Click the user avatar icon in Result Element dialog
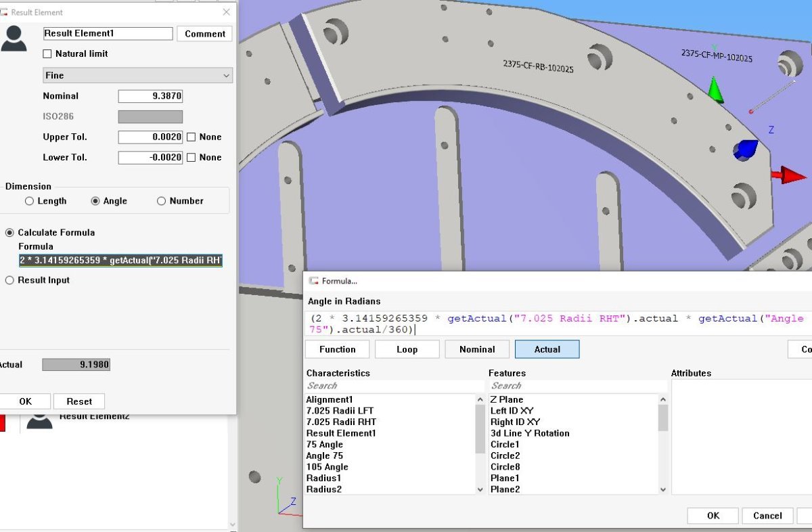 point(14,38)
